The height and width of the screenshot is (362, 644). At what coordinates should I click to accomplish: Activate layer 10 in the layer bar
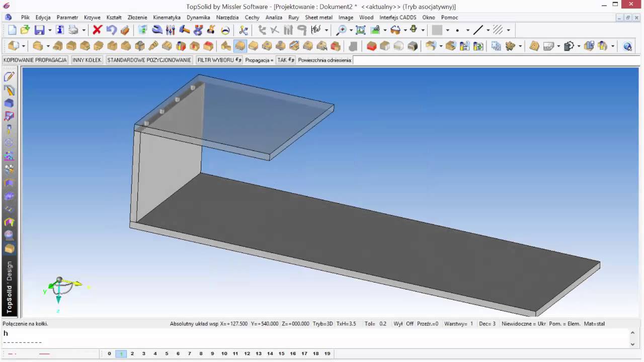[224, 353]
